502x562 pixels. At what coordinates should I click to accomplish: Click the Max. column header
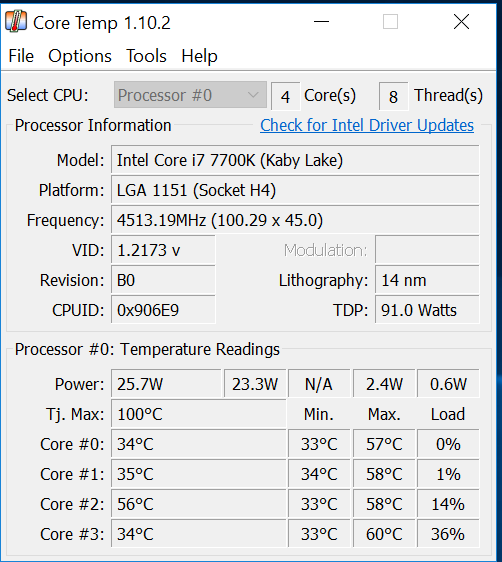click(x=384, y=414)
